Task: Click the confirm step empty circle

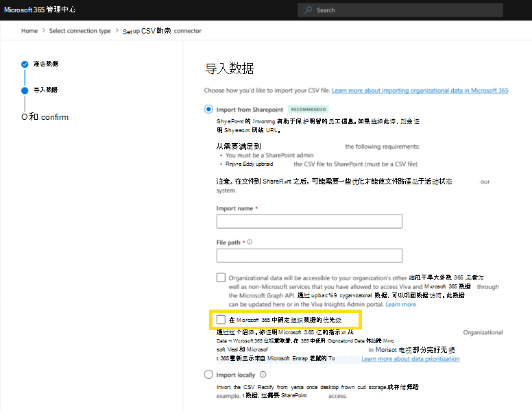Action: tap(24, 117)
